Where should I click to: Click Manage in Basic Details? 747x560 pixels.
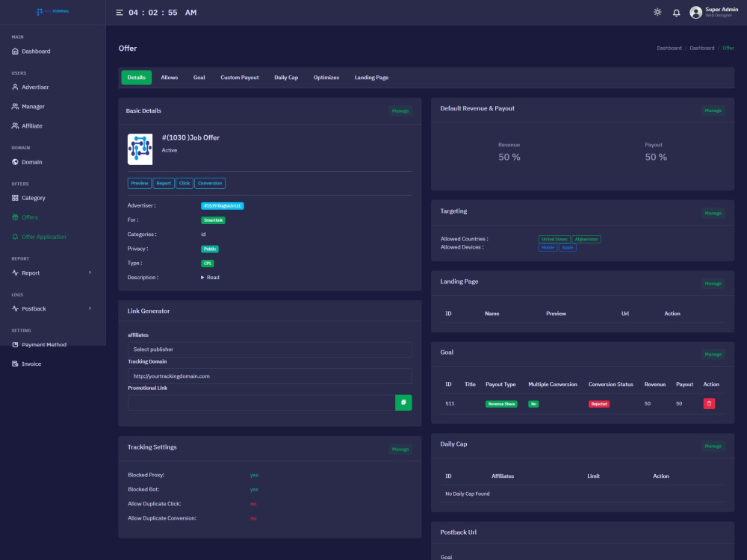coord(400,111)
